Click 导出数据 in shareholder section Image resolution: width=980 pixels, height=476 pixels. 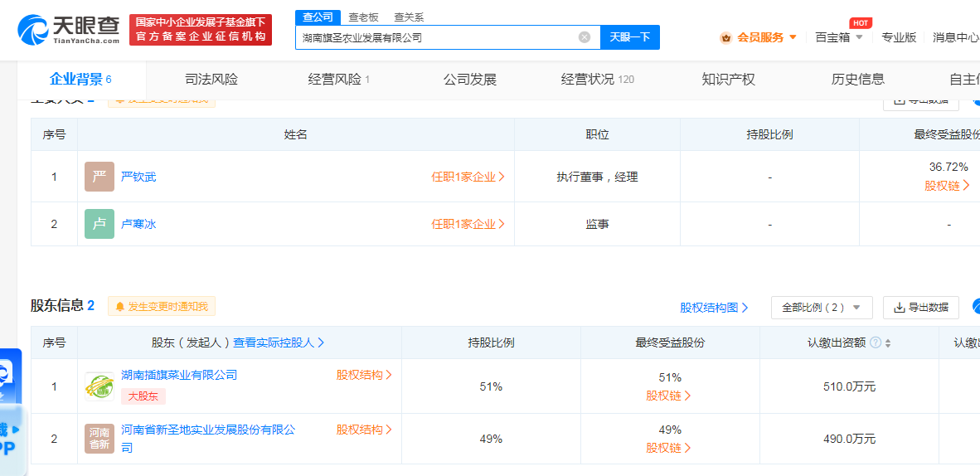pyautogui.click(x=920, y=308)
